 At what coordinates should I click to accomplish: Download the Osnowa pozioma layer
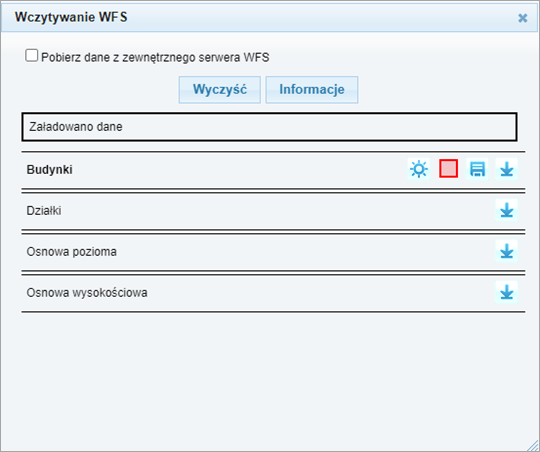pos(507,251)
